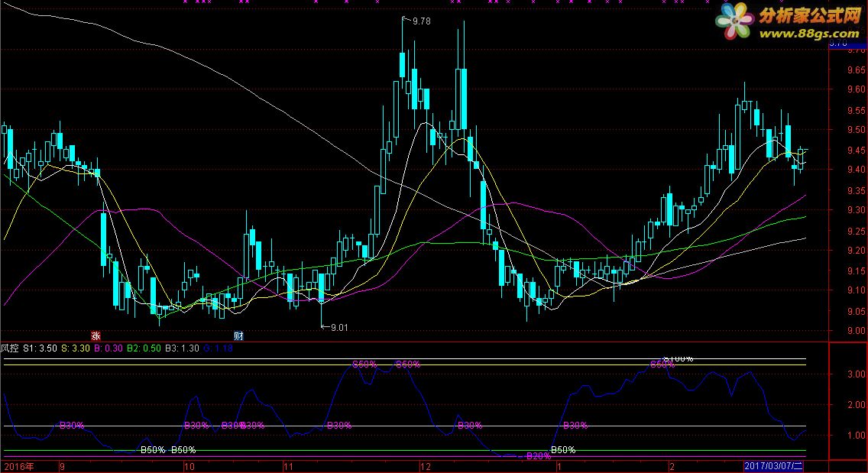
Task: Click the 9.78 high price label
Action: 421,21
